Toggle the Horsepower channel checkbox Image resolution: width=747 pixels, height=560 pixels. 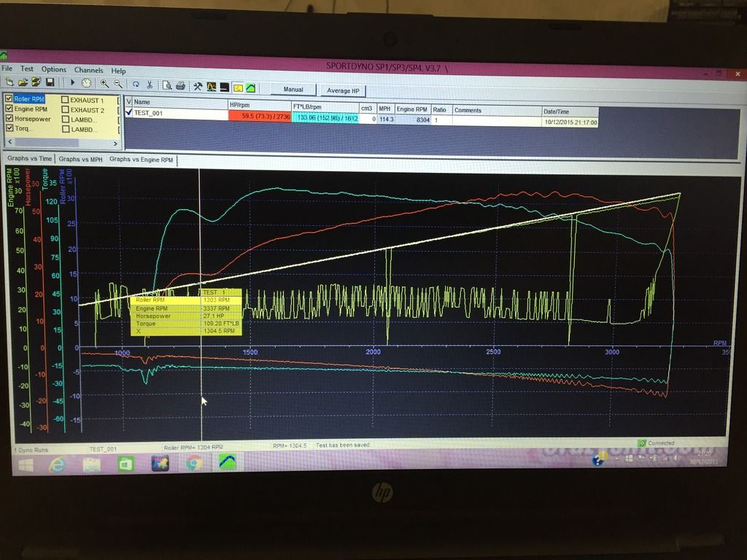9,118
